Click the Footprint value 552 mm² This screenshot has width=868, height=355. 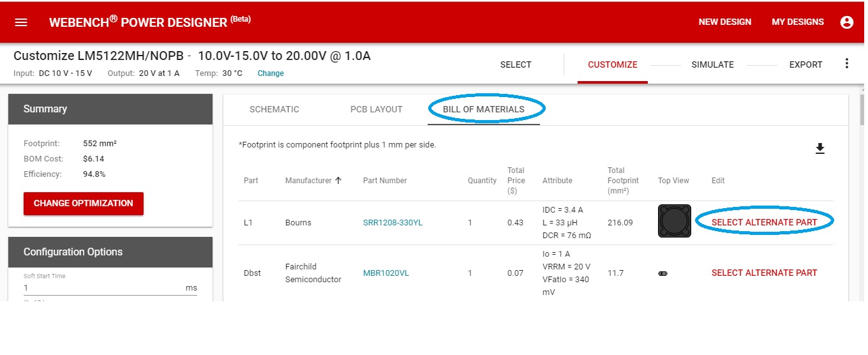tap(100, 144)
